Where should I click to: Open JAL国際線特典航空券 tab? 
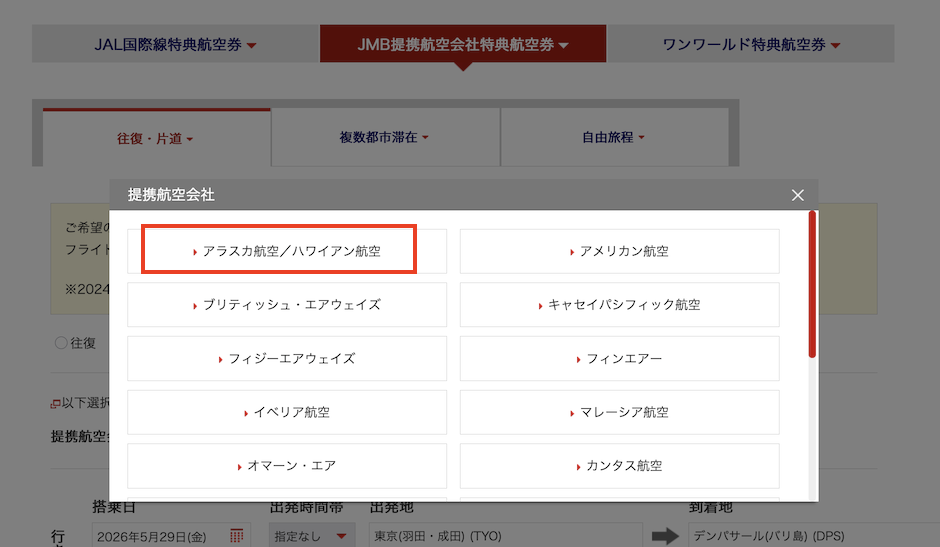(175, 44)
